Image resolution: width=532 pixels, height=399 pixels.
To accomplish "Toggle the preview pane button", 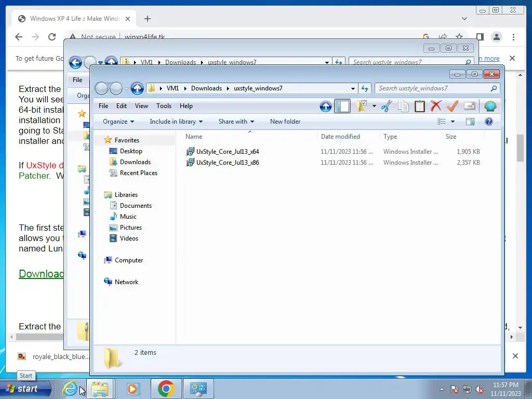I will (x=470, y=122).
